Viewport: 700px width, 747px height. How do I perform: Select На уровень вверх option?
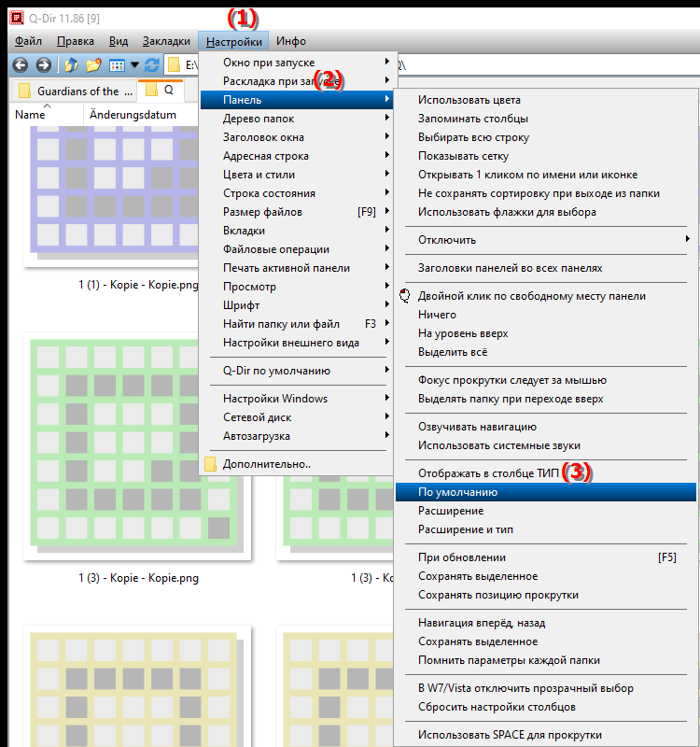pyautogui.click(x=546, y=333)
